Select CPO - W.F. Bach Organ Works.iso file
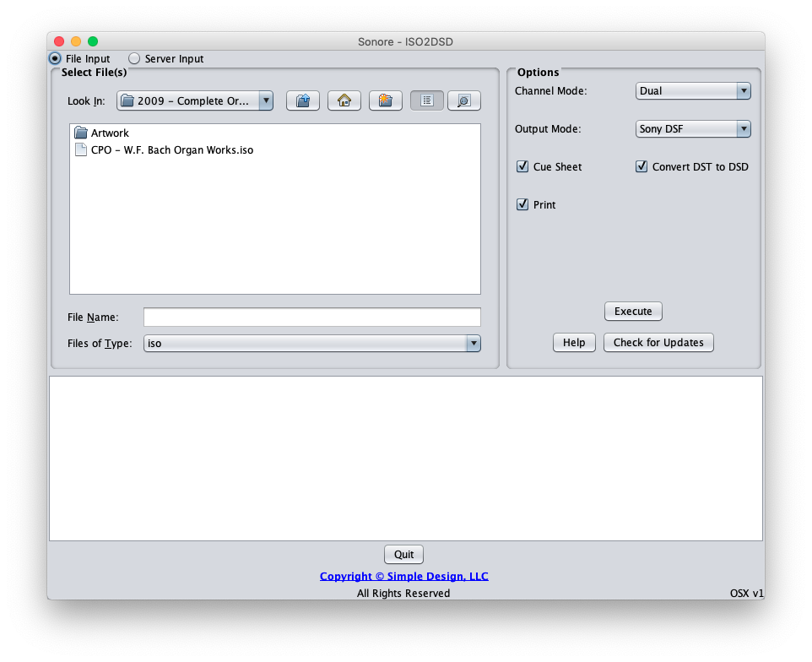Viewport: 812px width, 662px height. [x=164, y=150]
